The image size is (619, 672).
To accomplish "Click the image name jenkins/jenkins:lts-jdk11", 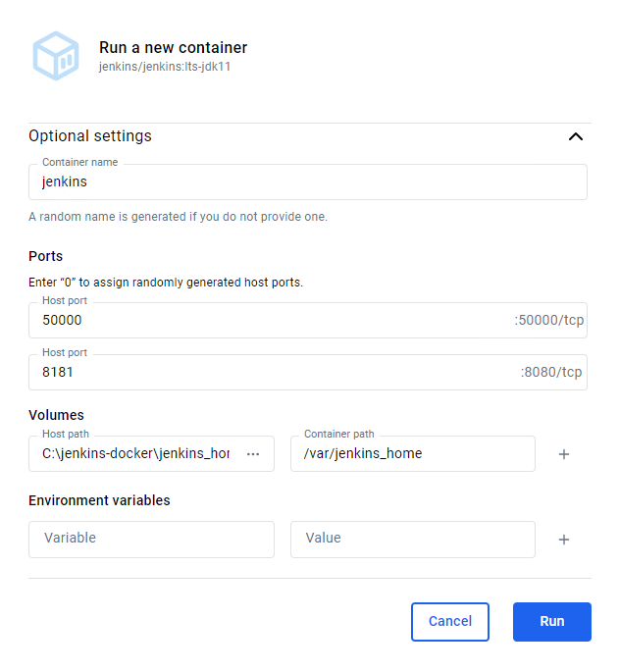I will pos(165,67).
